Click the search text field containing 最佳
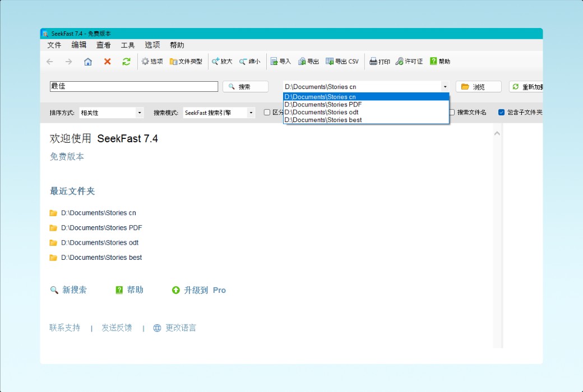This screenshot has height=392, width=583. pos(134,86)
